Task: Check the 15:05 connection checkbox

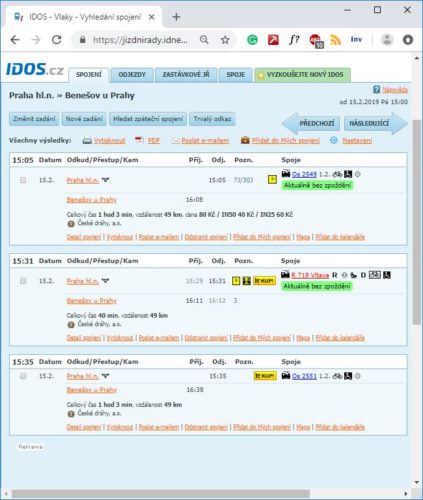Action: 23,180
